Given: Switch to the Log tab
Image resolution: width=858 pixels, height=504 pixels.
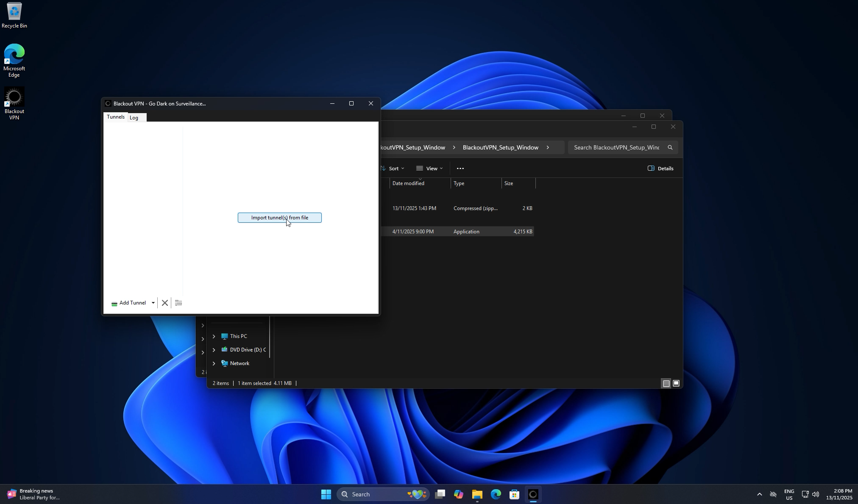Looking at the screenshot, I should coord(134,117).
